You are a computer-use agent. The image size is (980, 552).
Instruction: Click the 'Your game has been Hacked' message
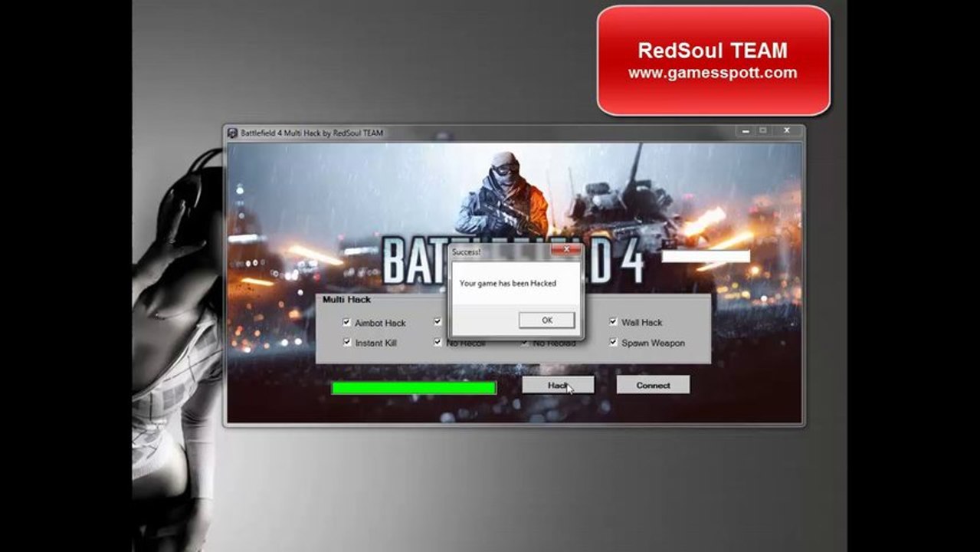pyautogui.click(x=508, y=284)
